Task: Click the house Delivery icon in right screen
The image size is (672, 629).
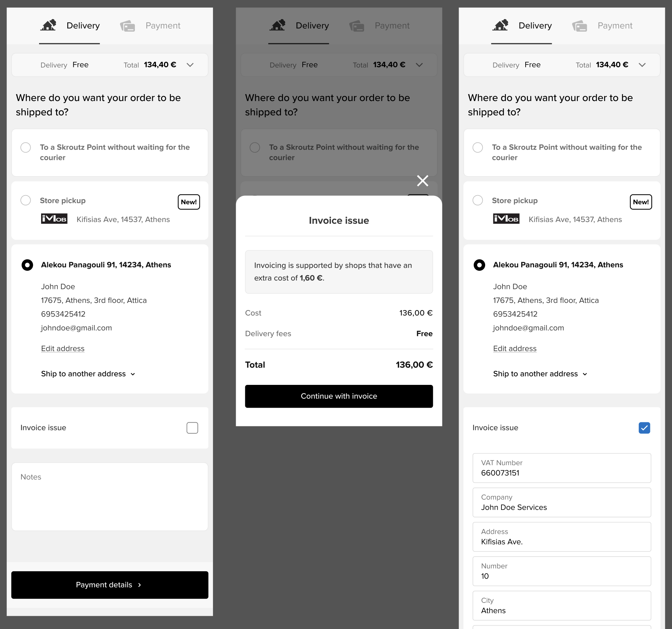Action: [500, 25]
